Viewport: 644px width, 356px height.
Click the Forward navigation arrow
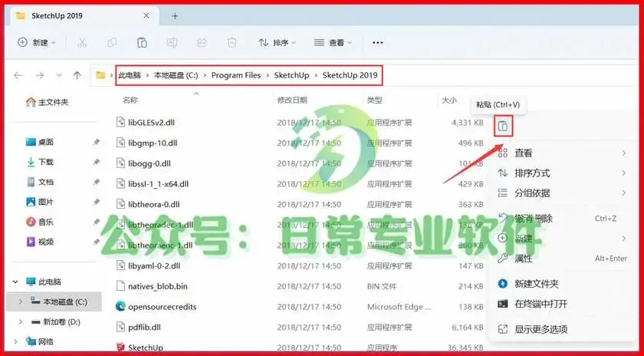click(x=39, y=75)
